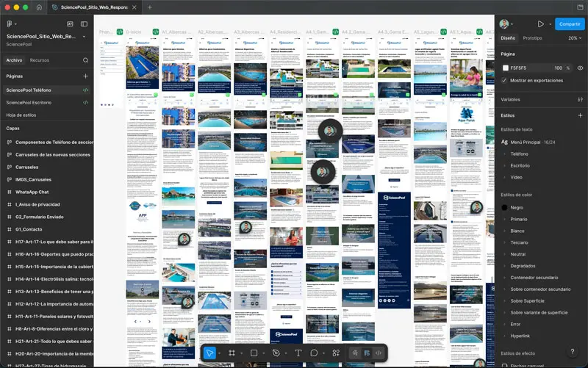Expand the Degradados color style group
Image resolution: width=588 pixels, height=368 pixels.
pyautogui.click(x=505, y=266)
